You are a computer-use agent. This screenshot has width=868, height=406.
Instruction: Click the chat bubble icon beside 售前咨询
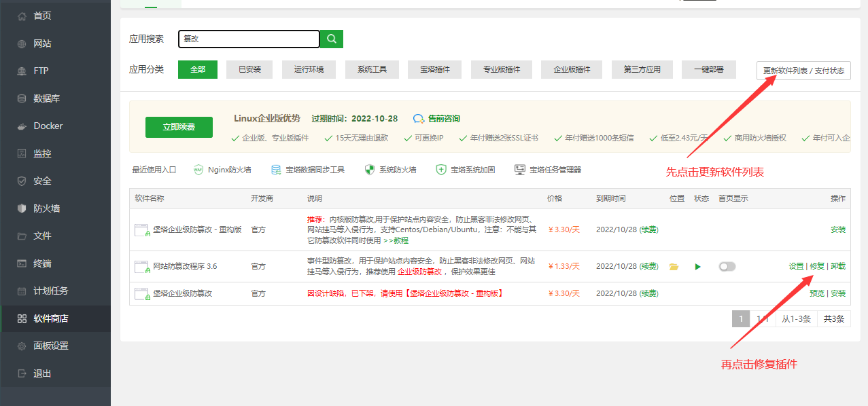click(x=419, y=119)
